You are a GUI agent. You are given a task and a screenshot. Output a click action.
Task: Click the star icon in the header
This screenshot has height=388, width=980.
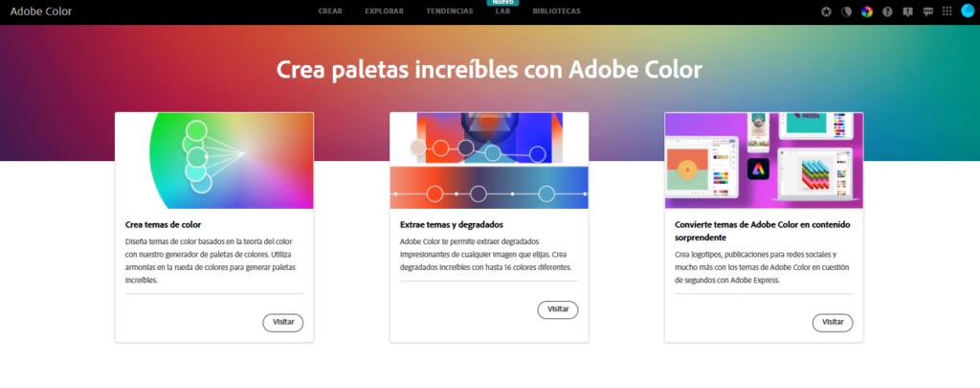tap(827, 11)
